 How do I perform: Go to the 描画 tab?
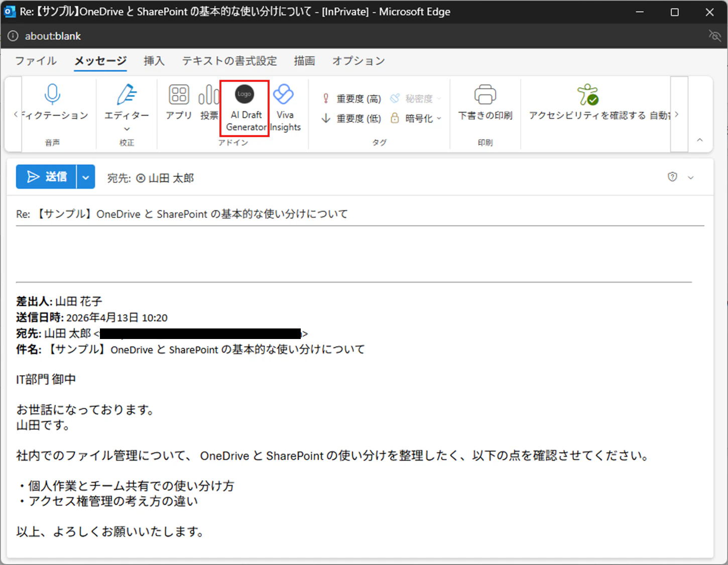304,61
